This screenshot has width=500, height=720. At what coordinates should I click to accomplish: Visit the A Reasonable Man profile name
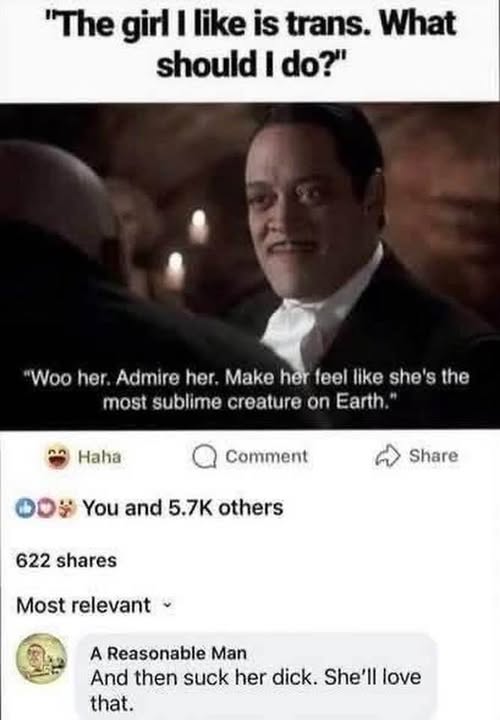tap(168, 652)
